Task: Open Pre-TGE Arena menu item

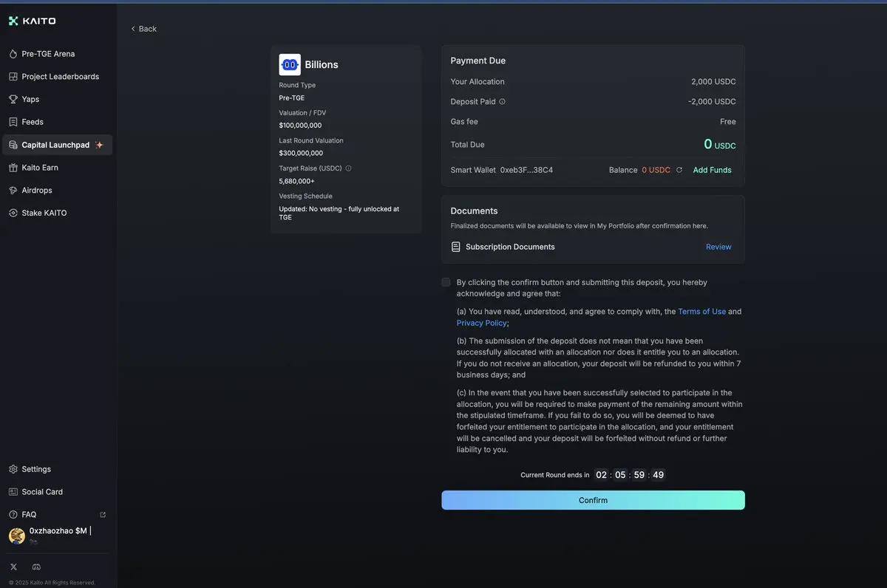Action: point(58,54)
